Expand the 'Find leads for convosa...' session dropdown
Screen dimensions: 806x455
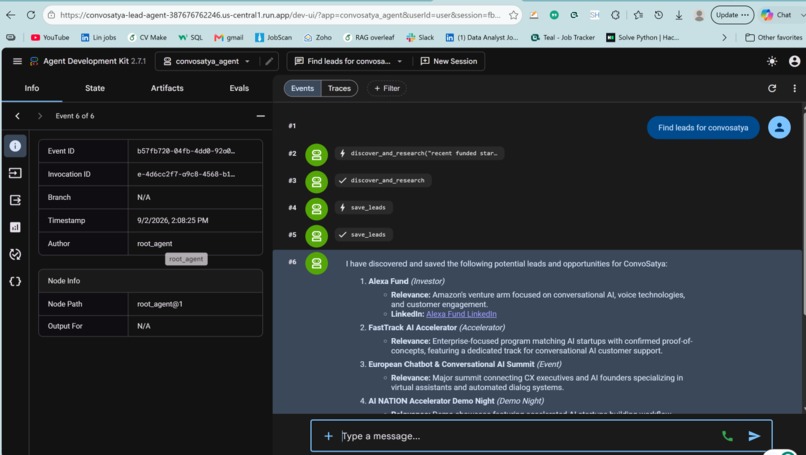pyautogui.click(x=348, y=61)
